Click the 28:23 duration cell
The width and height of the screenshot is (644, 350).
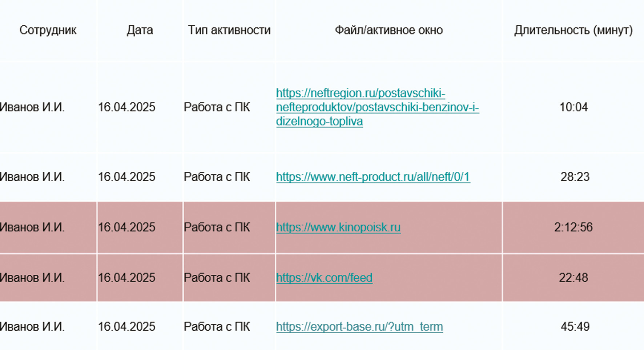point(575,177)
